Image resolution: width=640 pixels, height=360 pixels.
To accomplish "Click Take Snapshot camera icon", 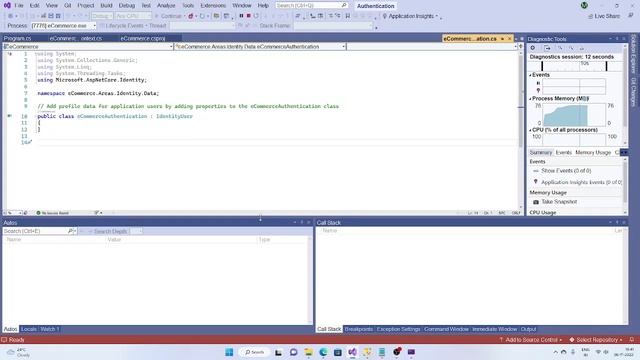I will [x=536, y=202].
